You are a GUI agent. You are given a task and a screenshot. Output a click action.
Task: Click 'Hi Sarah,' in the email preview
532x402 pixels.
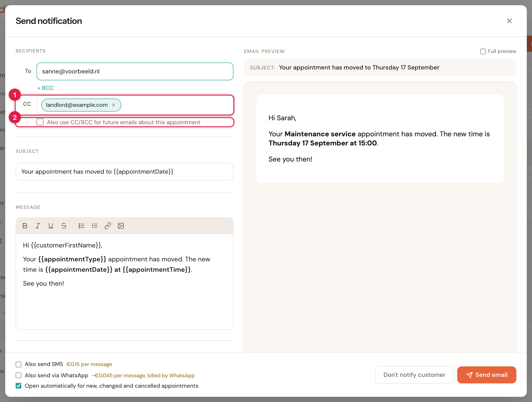pos(282,118)
